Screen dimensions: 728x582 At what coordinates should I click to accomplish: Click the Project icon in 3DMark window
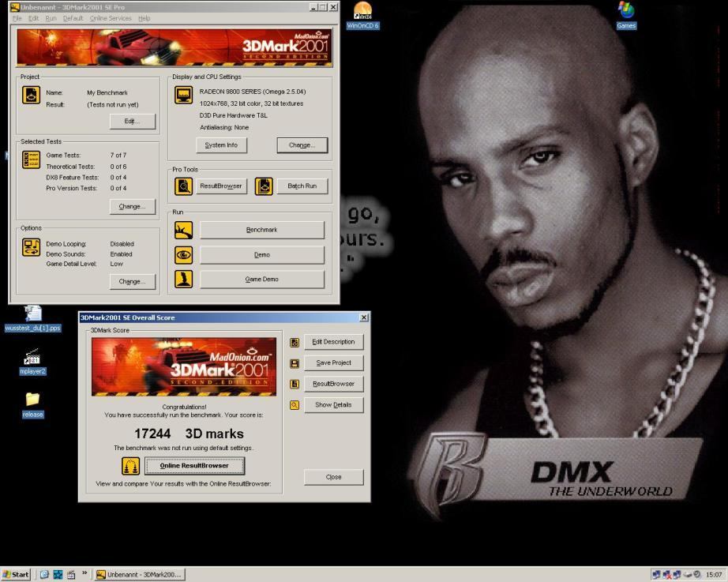pos(31,95)
